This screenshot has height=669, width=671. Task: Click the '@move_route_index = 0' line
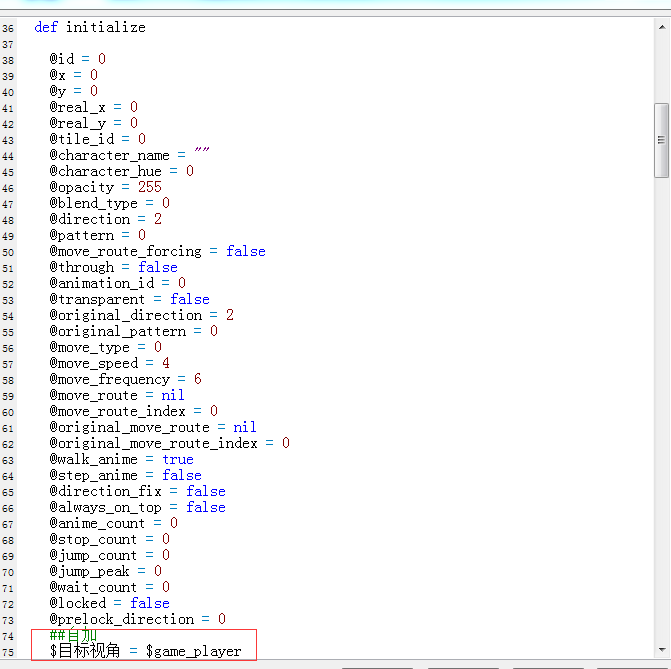click(134, 411)
